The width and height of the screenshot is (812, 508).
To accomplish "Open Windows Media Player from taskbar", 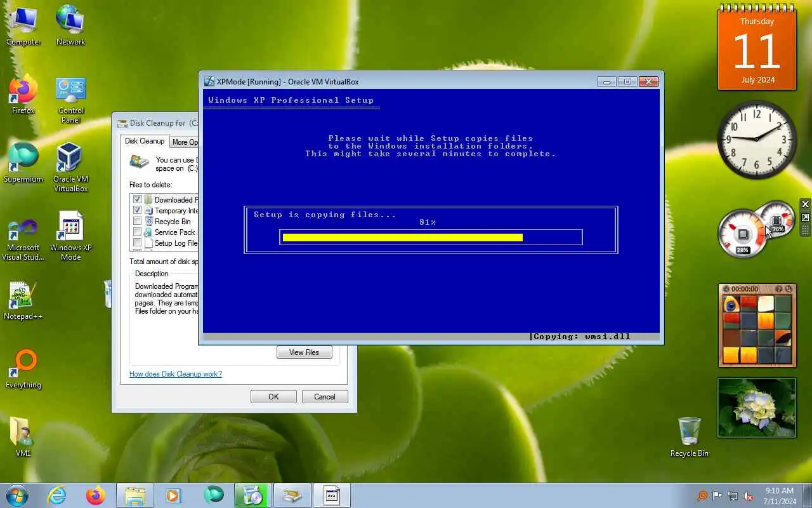I will coord(173,495).
